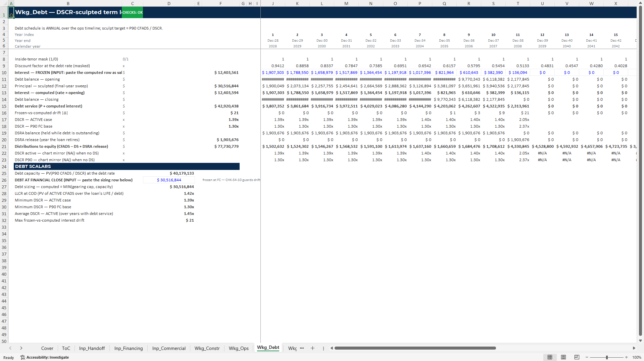Click the vertical scrollbar down arrow
The image size is (644, 361).
(x=640, y=341)
